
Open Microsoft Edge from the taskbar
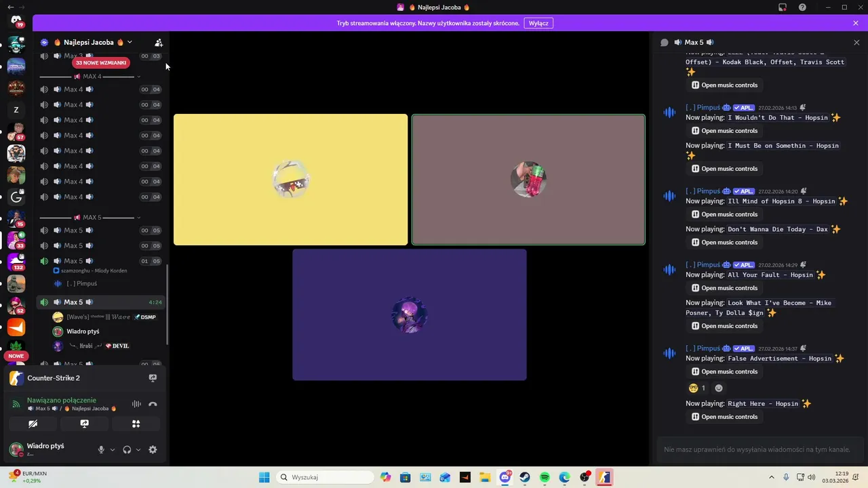point(564,477)
